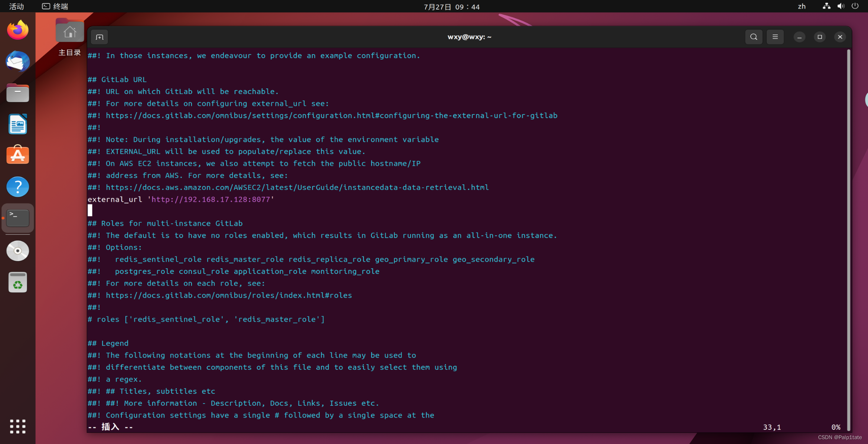The image size is (868, 444).
Task: Open the Help icon in dock
Action: click(x=17, y=187)
